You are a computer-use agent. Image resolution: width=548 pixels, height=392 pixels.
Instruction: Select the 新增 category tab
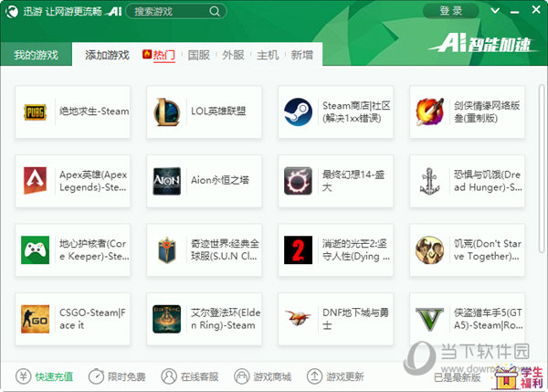[x=302, y=55]
